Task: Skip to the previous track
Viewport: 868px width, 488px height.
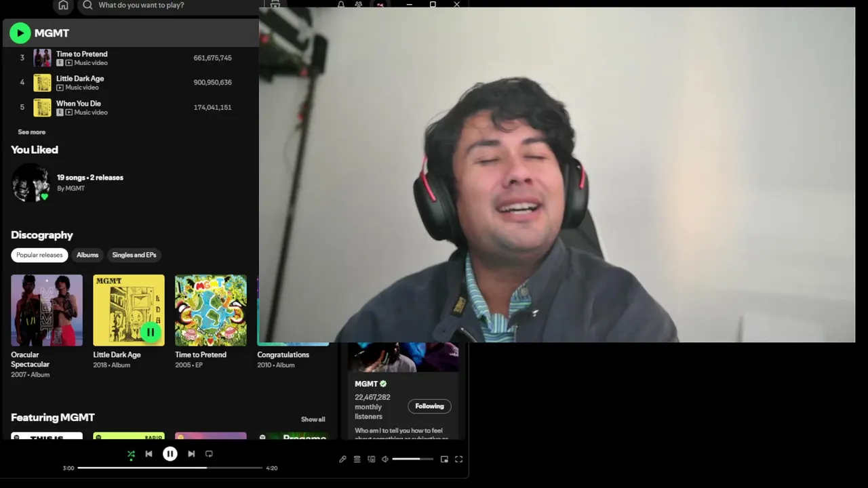Action: pyautogui.click(x=149, y=454)
